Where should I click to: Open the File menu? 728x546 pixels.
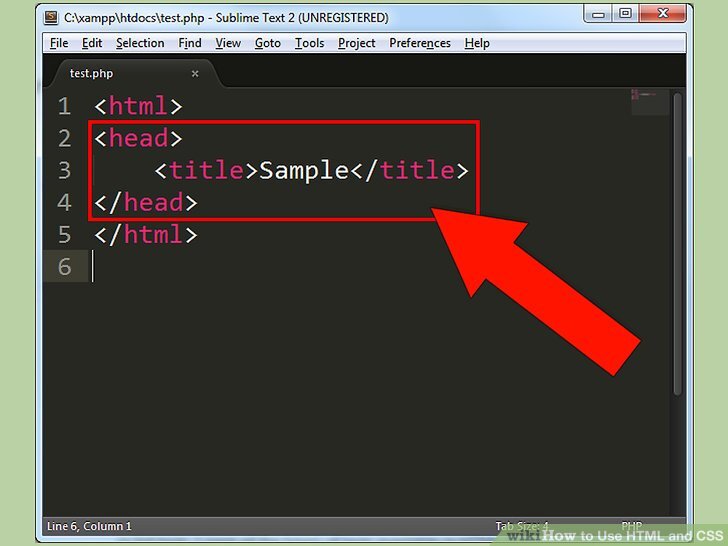click(59, 43)
